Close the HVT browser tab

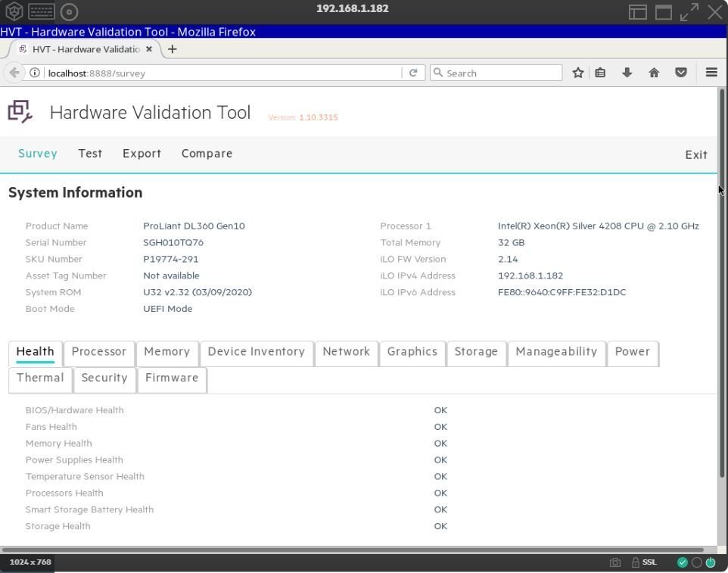149,49
